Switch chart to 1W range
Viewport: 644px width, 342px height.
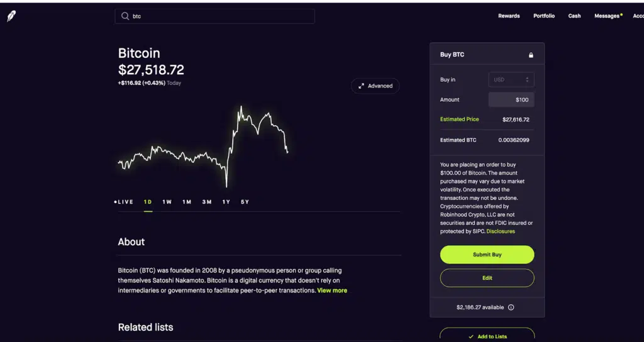167,202
